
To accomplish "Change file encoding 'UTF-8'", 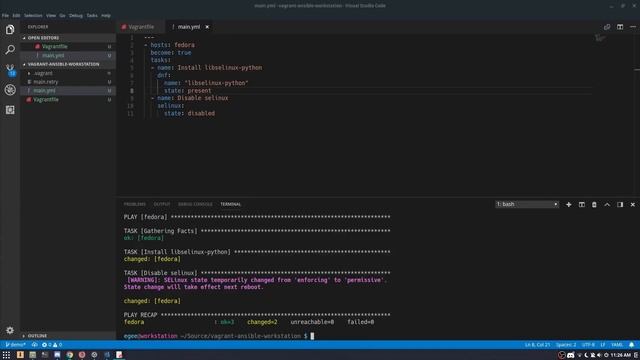I will pyautogui.click(x=588, y=345).
